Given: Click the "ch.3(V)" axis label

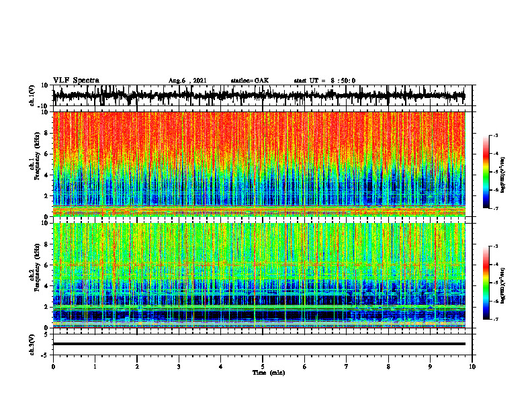Looking at the screenshot, I should click(33, 345).
